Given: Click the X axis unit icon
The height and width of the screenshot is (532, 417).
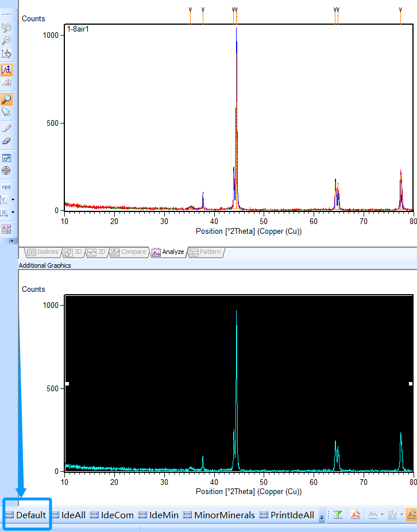Looking at the screenshot, I should pyautogui.click(x=4, y=213).
